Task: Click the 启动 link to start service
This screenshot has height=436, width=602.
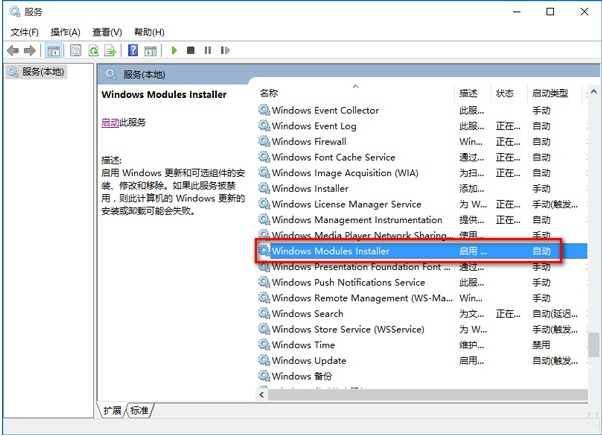Action: tap(110, 122)
